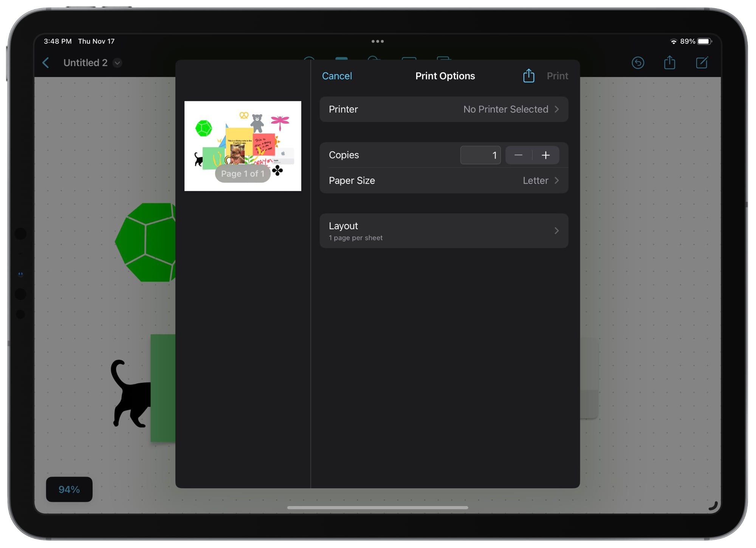Expand Layout settings for page arrangement

coord(443,231)
